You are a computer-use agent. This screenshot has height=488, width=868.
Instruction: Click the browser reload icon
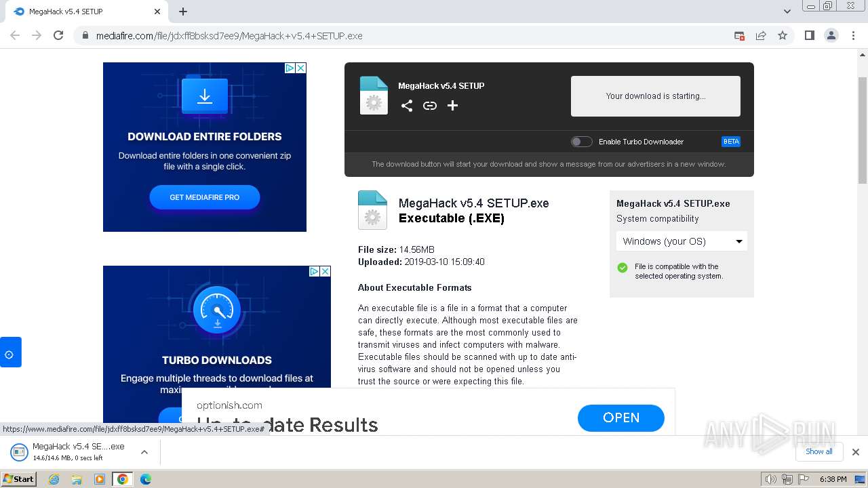58,35
